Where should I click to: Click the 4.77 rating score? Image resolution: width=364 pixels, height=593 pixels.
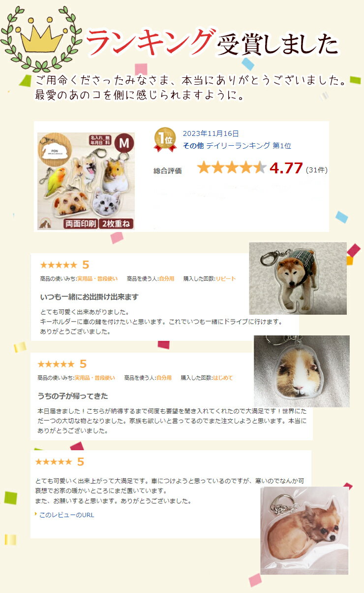point(286,168)
